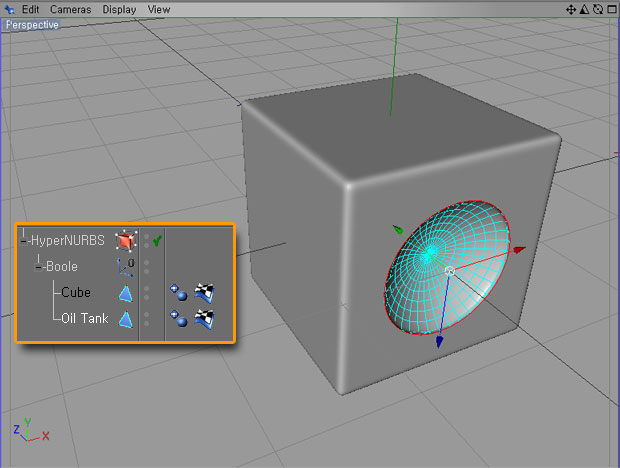Select the Boole object name

tap(62, 266)
